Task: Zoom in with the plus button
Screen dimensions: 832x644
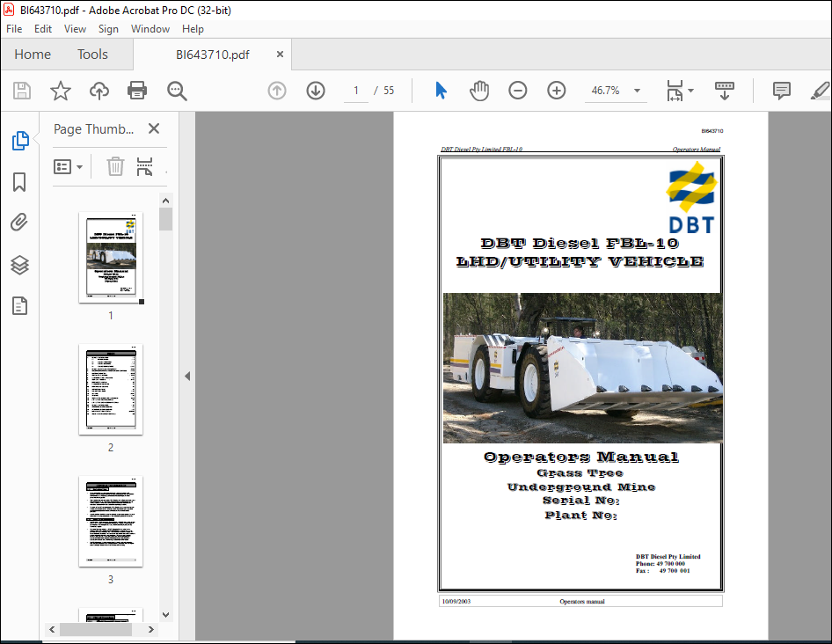Action: [x=557, y=91]
